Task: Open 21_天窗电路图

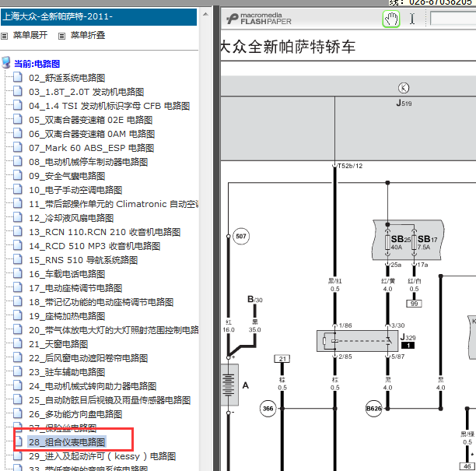Action: [x=58, y=344]
